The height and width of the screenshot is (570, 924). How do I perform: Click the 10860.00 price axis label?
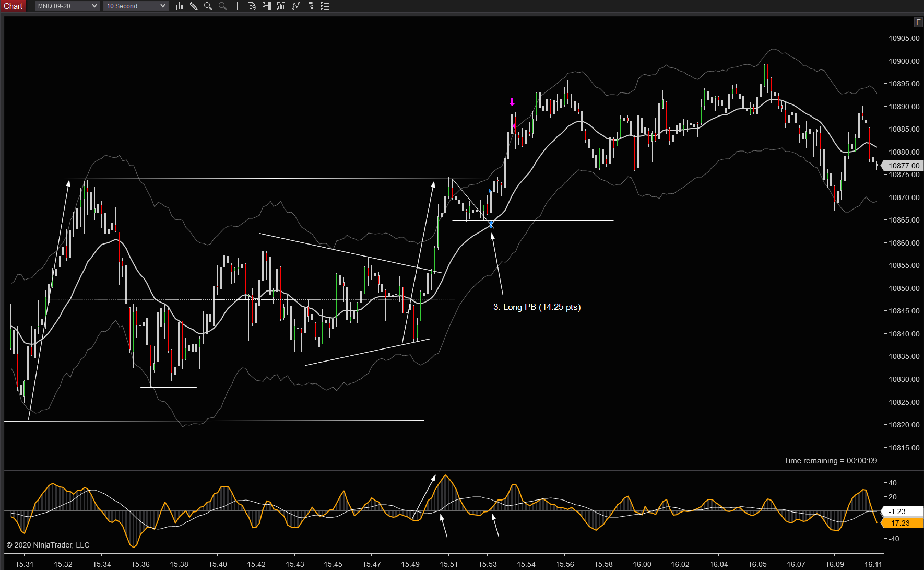click(904, 243)
